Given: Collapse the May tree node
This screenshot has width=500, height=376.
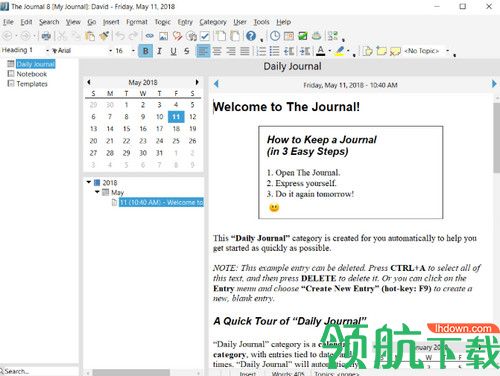Looking at the screenshot, I should 97,192.
